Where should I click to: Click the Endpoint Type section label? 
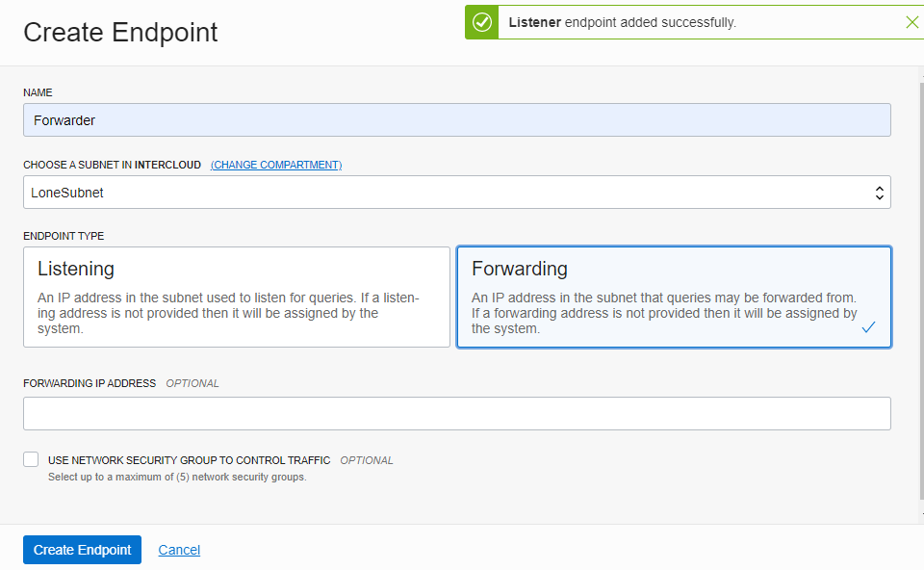click(64, 236)
